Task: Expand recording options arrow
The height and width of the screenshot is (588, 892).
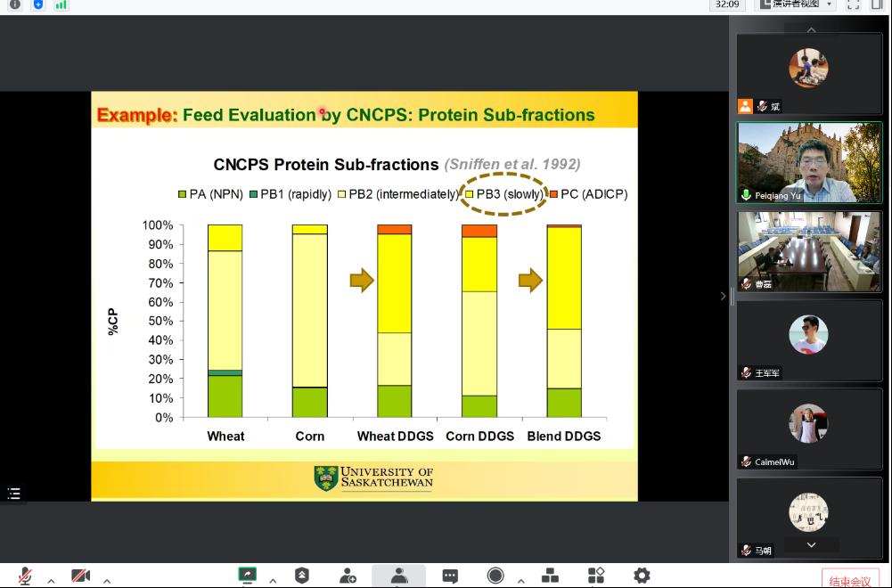Action: (x=521, y=581)
